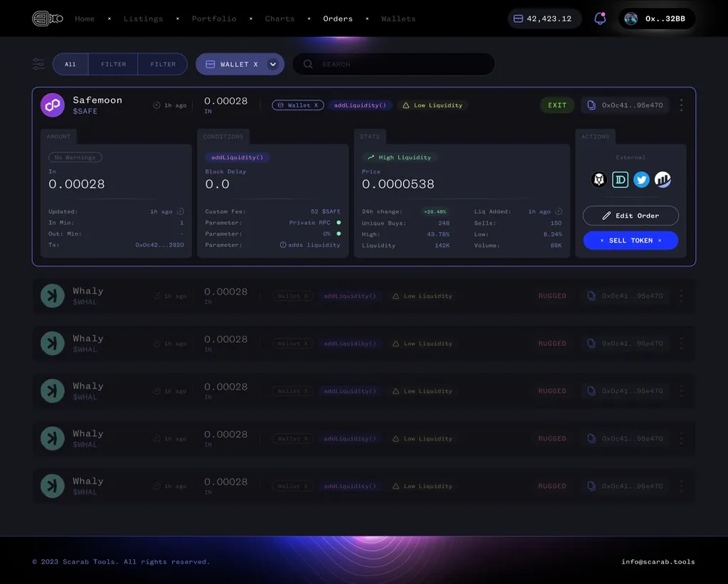Expand the WALLET X dropdown chevron
Screen dimensions: 728x584
273,64
